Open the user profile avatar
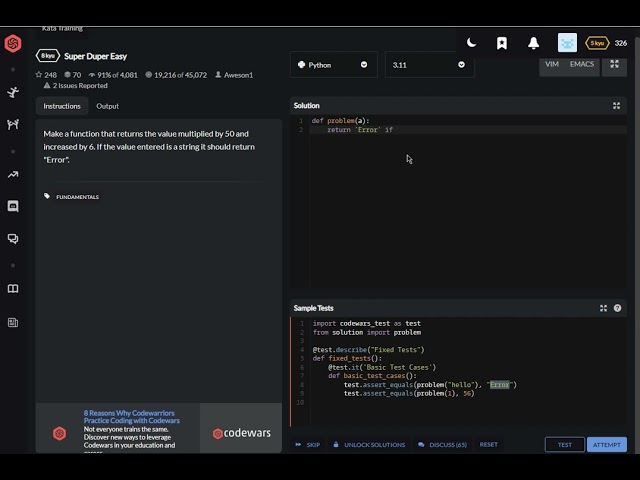The height and width of the screenshot is (480, 640). (x=567, y=43)
